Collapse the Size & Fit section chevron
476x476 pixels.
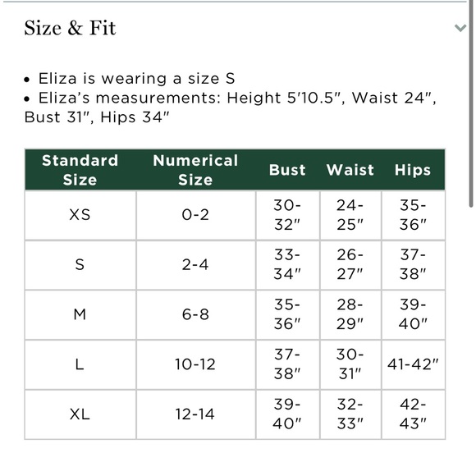point(460,28)
